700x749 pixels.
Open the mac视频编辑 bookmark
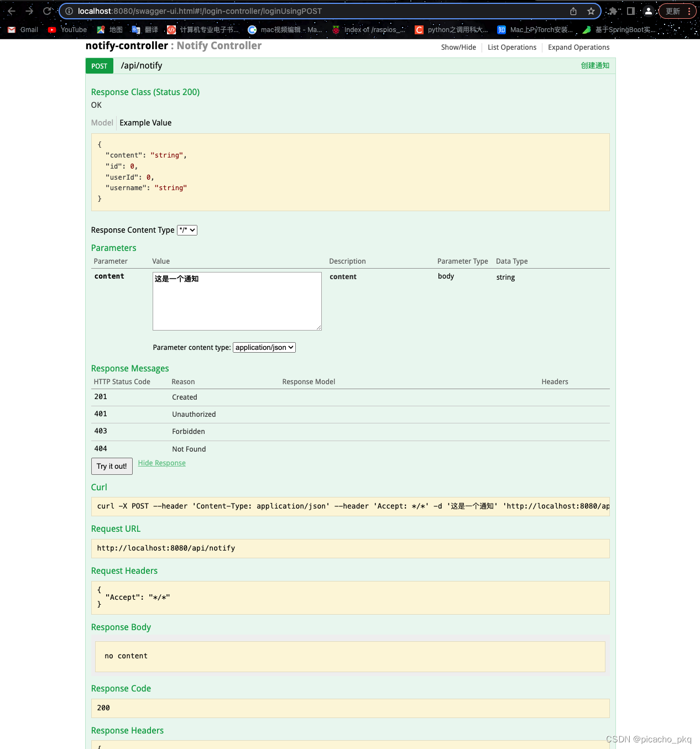[285, 30]
